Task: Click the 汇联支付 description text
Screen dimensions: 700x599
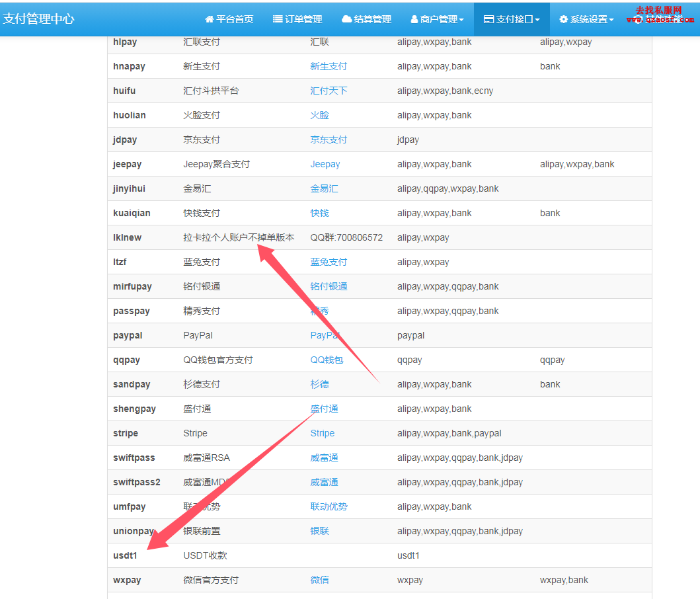Action: tap(202, 42)
